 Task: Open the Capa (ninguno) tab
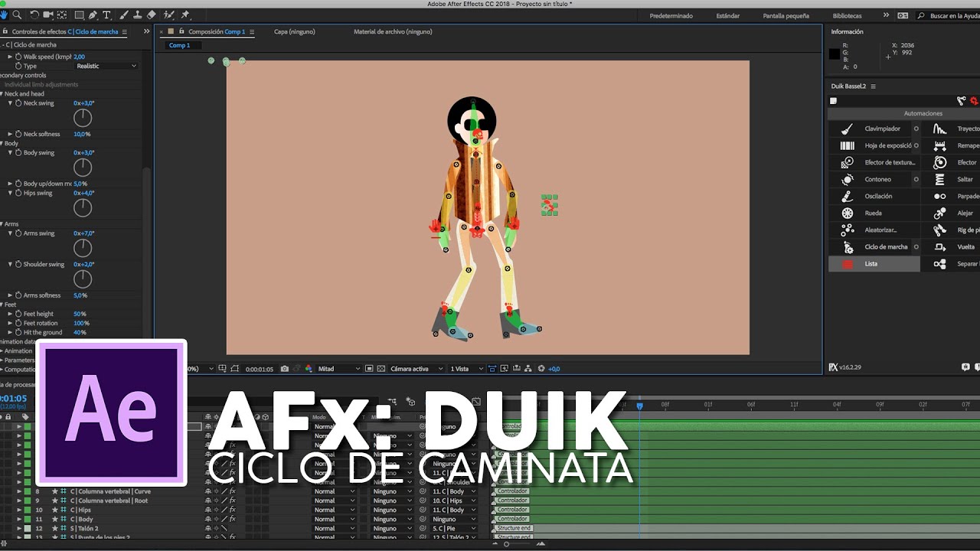[294, 31]
